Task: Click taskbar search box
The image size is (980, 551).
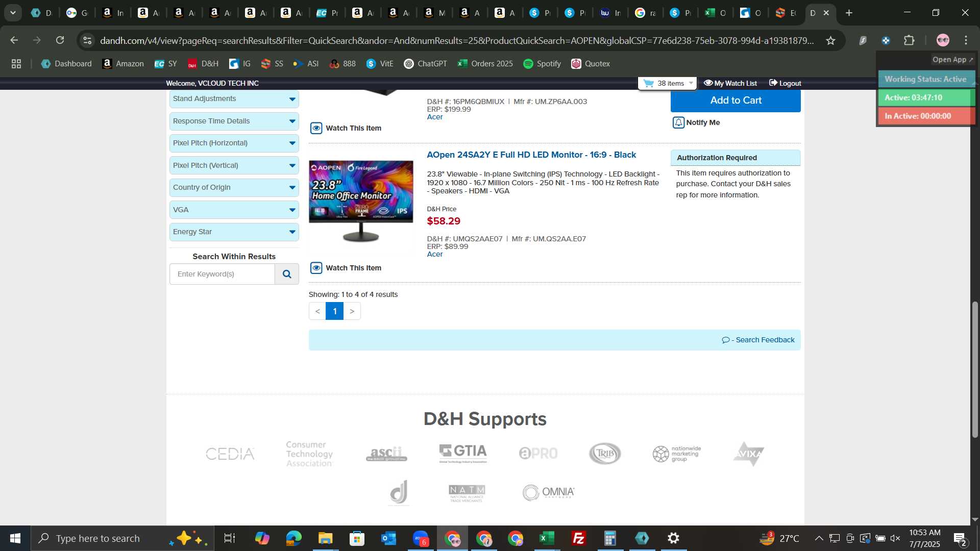Action: (x=122, y=538)
